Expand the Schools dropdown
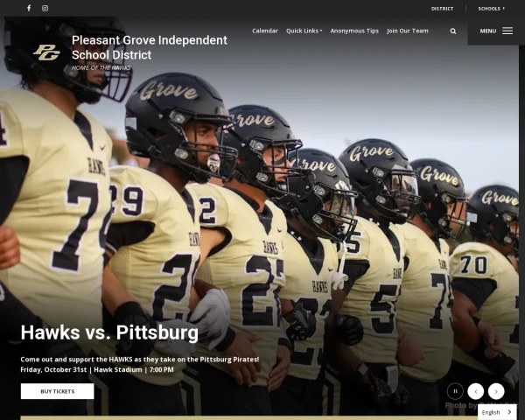The image size is (525, 420). [x=491, y=9]
